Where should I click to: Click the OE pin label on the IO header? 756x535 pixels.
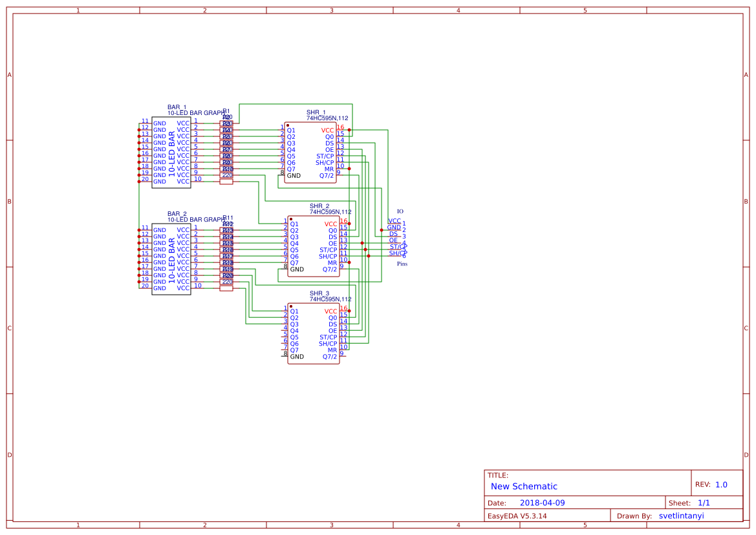[394, 240]
